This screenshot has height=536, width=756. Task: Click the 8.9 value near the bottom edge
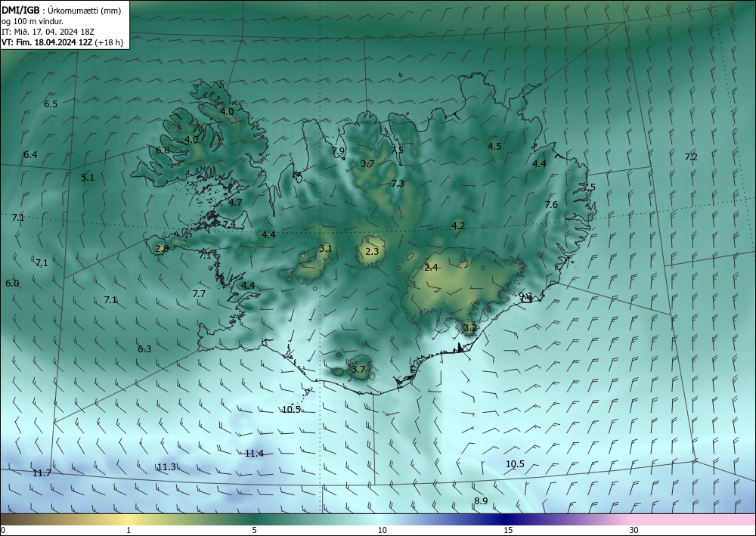click(481, 501)
